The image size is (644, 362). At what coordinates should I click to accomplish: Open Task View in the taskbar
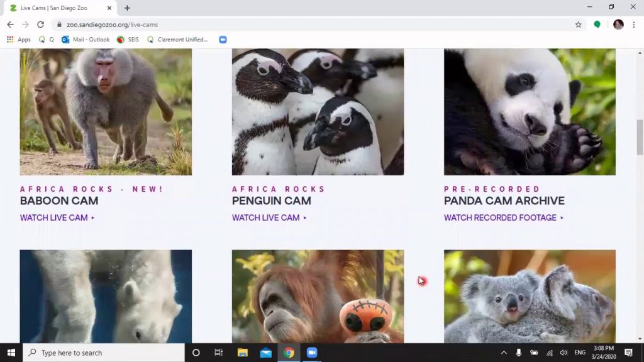[218, 353]
